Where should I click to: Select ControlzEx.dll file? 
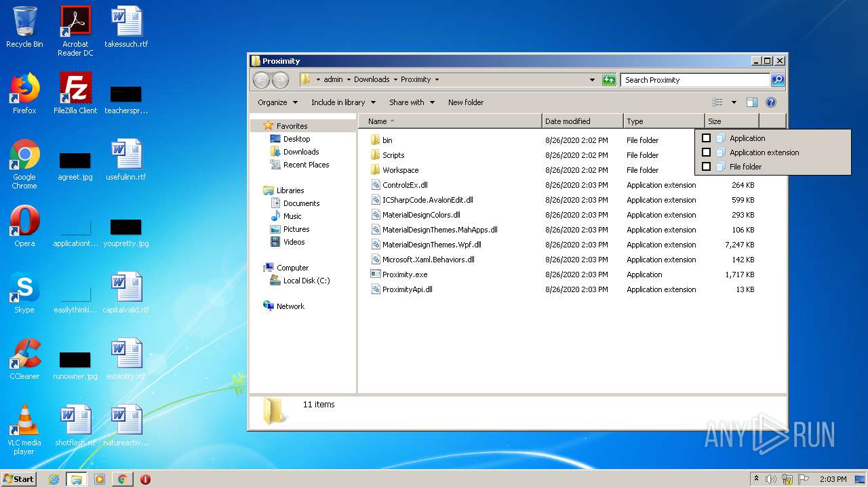click(405, 185)
